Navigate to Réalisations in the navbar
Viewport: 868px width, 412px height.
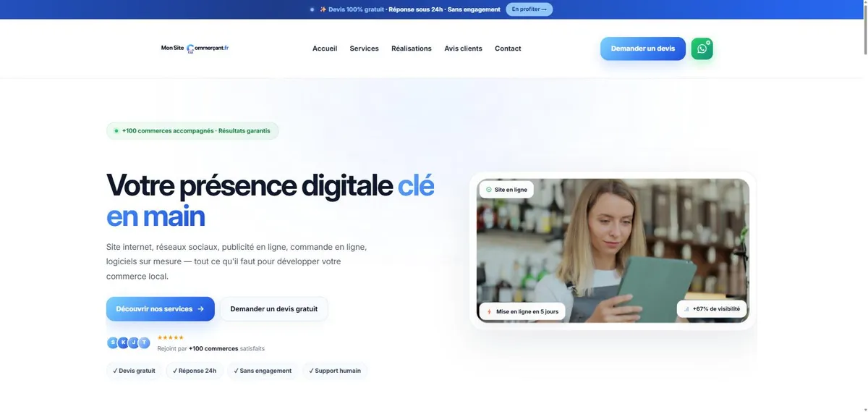pos(412,49)
